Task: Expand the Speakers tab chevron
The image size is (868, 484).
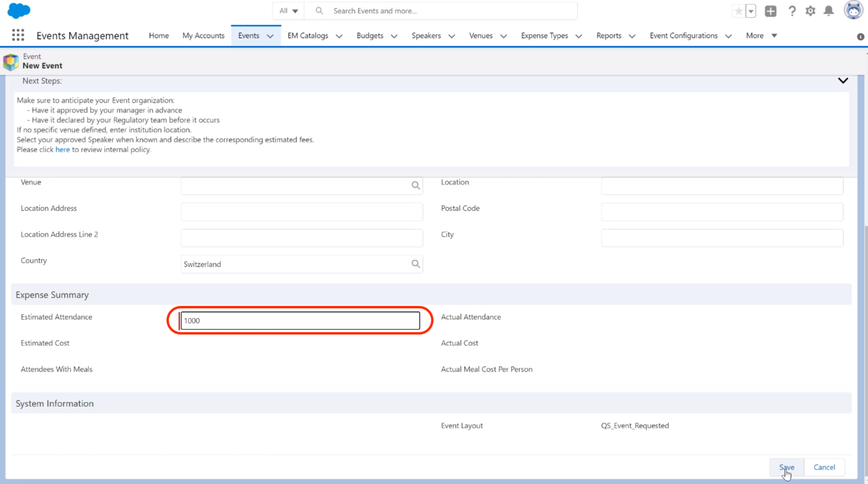Action: [x=452, y=36]
